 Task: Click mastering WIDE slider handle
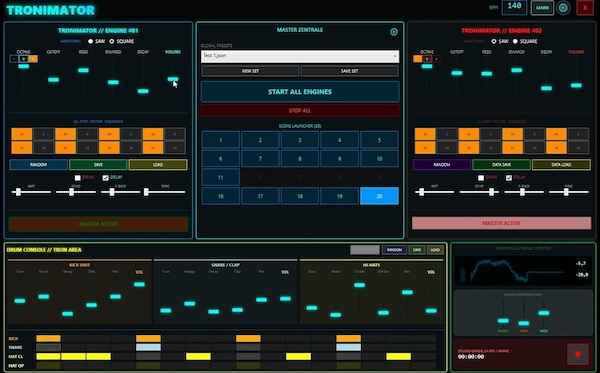(544, 313)
